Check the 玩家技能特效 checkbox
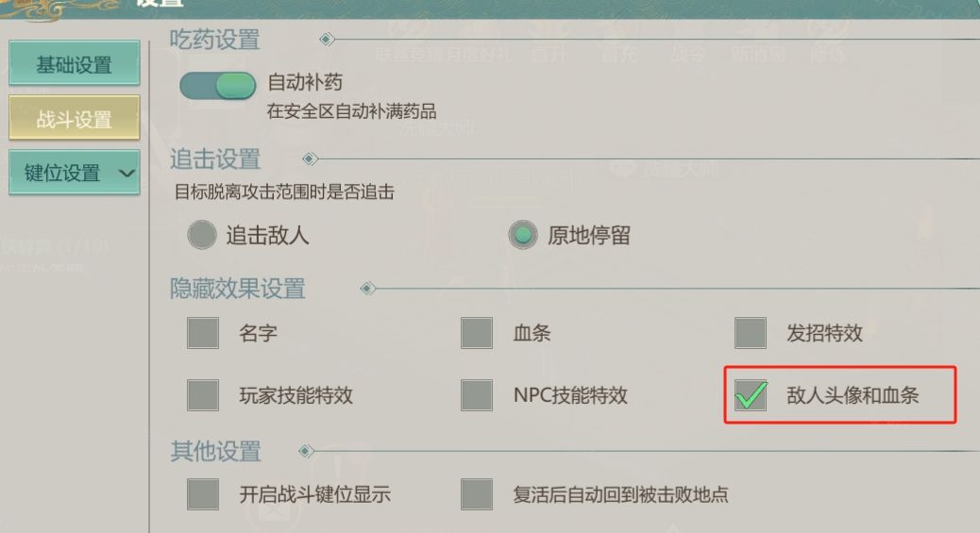980x533 pixels. click(203, 394)
